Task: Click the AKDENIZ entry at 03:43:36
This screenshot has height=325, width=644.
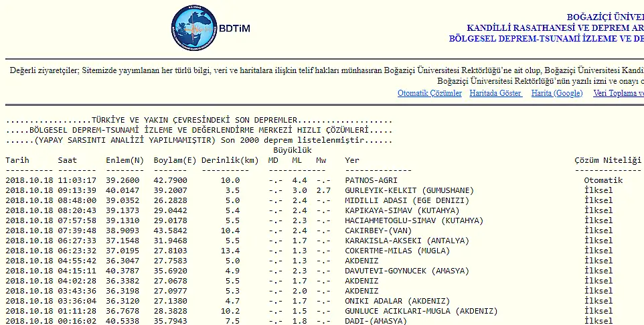Action: coord(361,291)
